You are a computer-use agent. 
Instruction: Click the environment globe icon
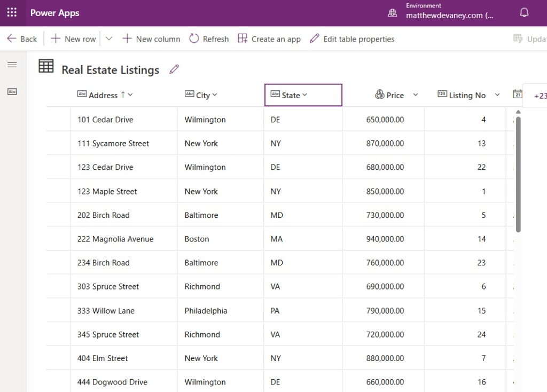[393, 13]
